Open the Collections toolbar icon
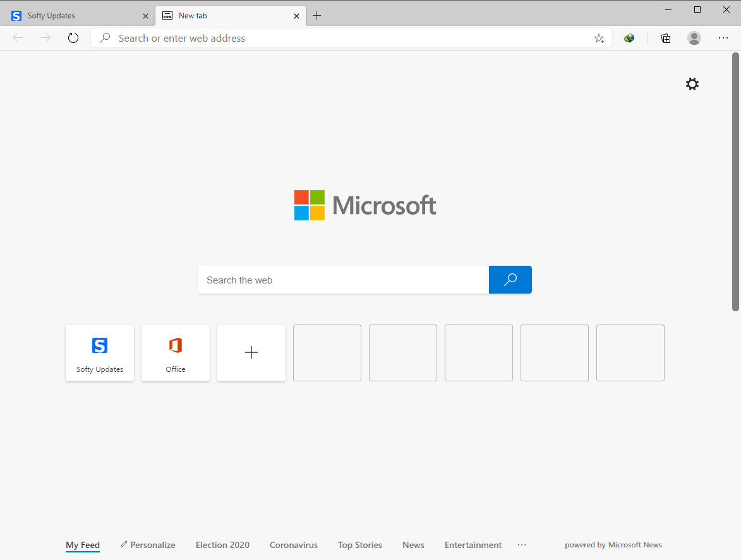This screenshot has width=741, height=560. [665, 39]
